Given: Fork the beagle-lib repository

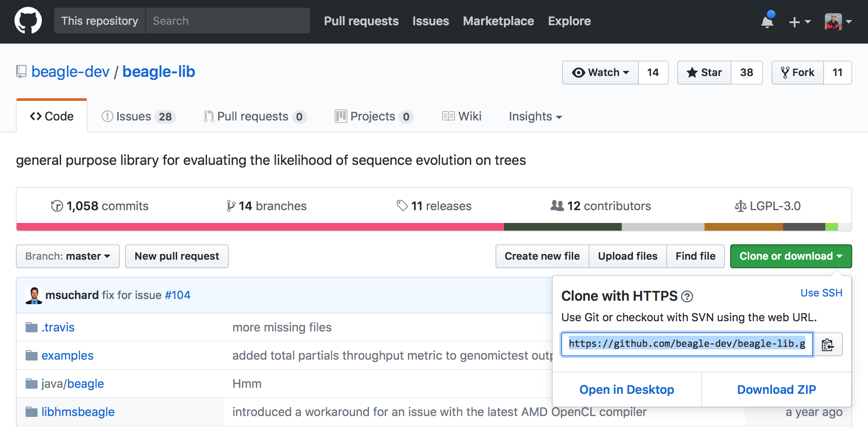Looking at the screenshot, I should tap(798, 73).
